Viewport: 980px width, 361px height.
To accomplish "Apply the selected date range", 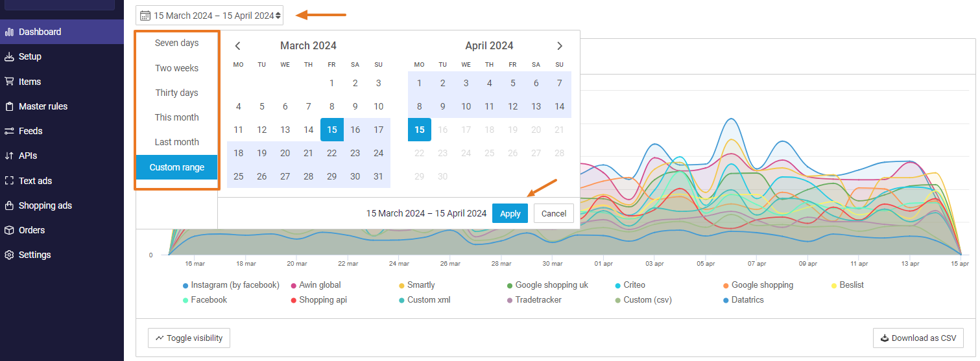I will click(x=510, y=213).
